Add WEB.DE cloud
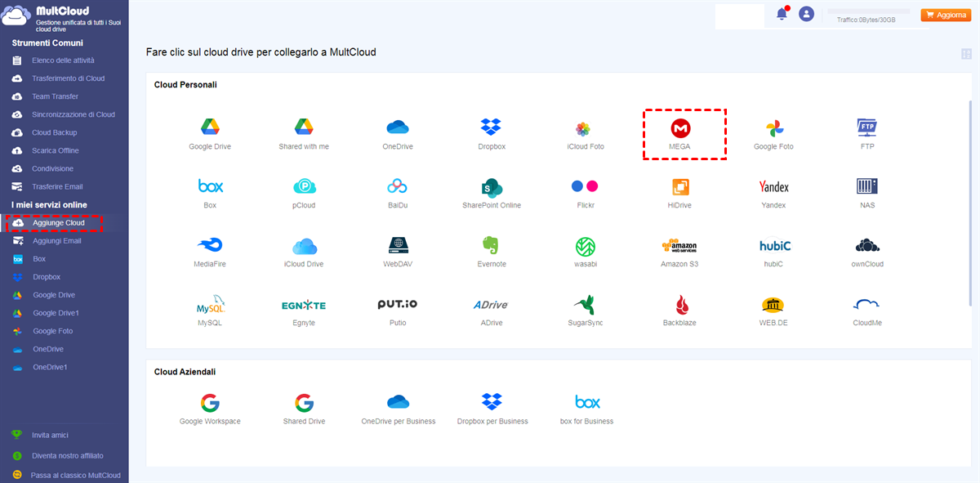980x483 pixels. point(773,305)
